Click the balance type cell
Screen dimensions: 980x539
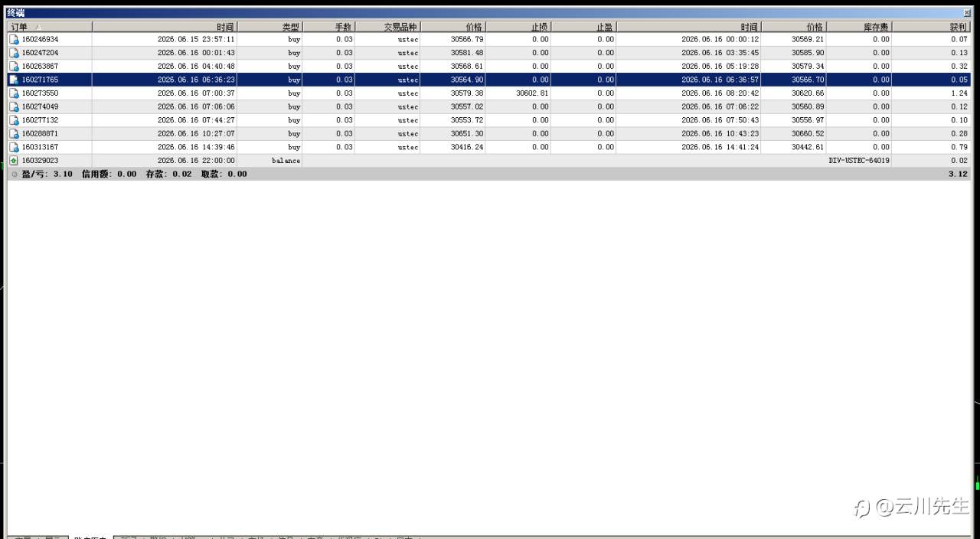click(286, 161)
